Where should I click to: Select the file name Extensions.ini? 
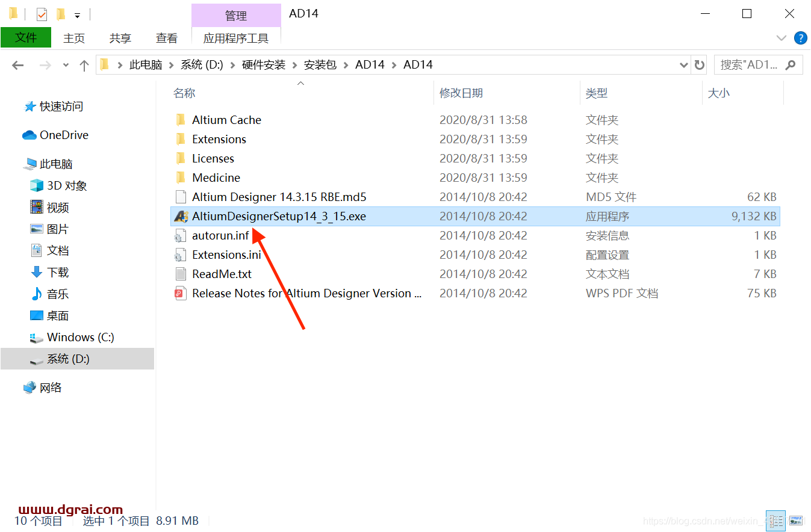click(x=226, y=255)
